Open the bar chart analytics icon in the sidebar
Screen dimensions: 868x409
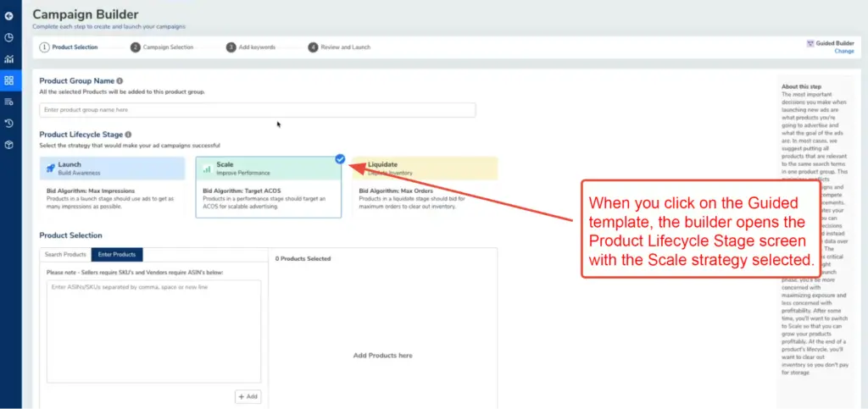[8, 59]
